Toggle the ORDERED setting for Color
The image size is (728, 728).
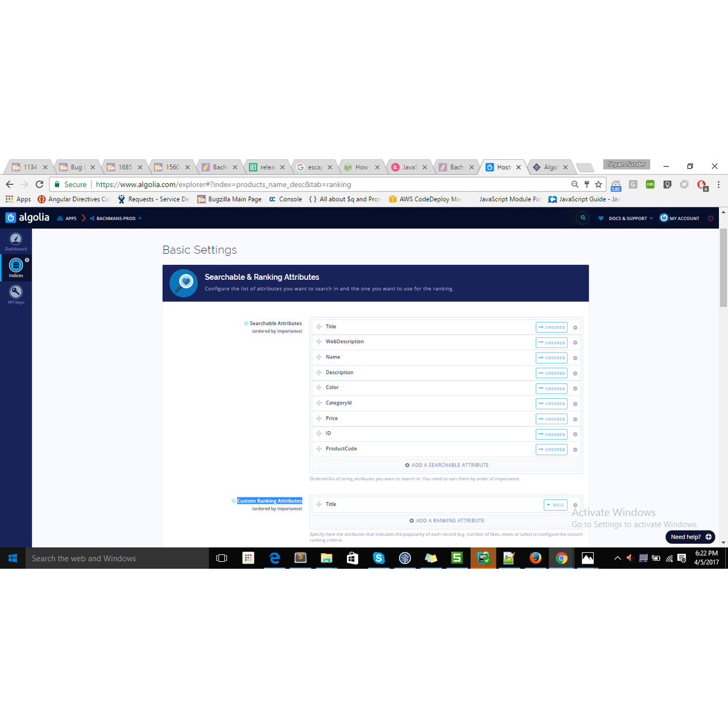[x=551, y=388]
